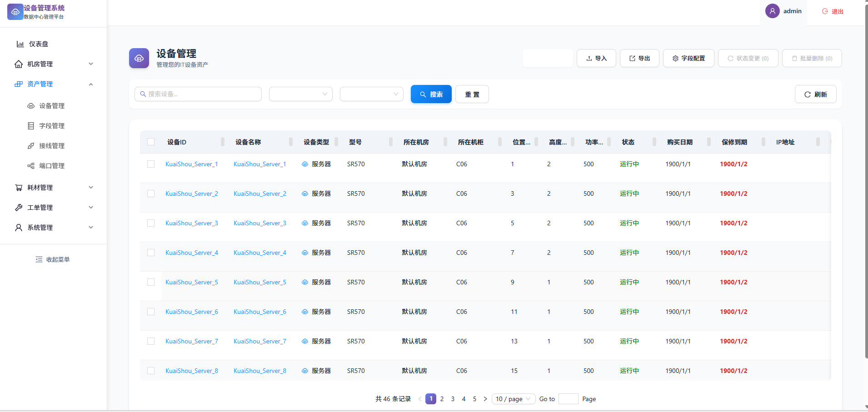Open the 仪表盘 dashboard menu item

coord(54,44)
